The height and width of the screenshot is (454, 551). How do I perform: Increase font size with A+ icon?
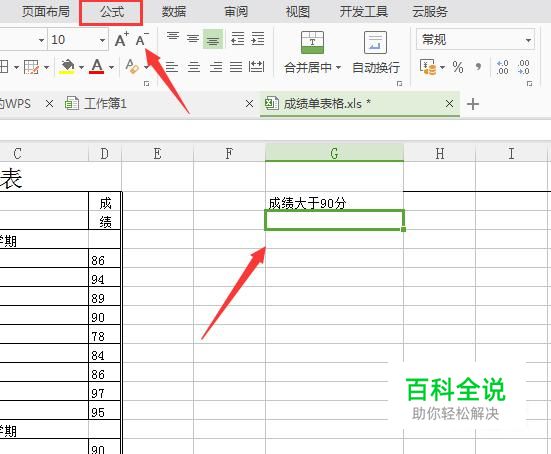122,39
